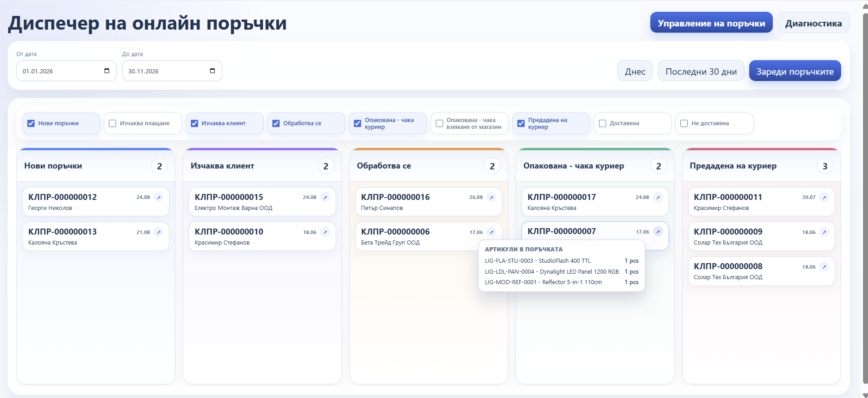
Task: Click customer Бета Трейд Груп ООД
Action: (x=390, y=243)
